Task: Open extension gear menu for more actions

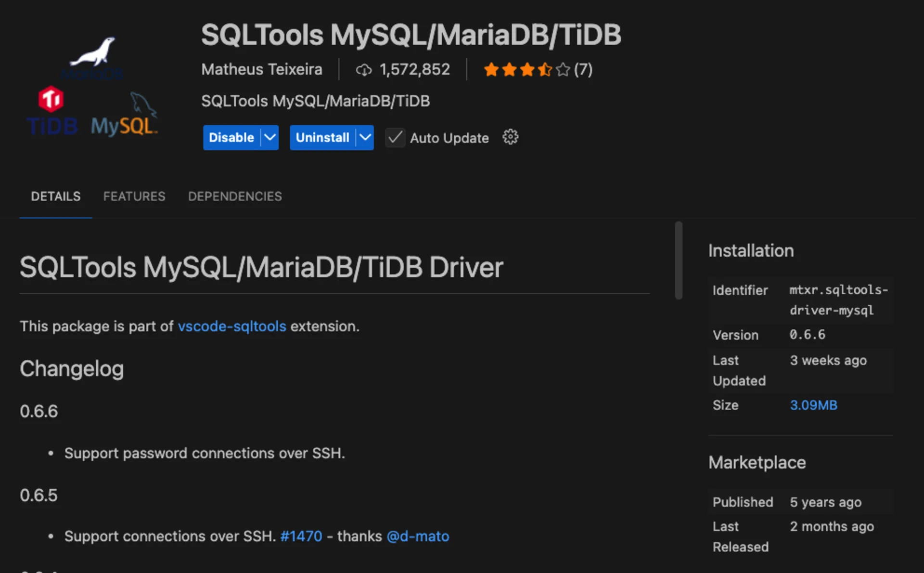Action: (510, 137)
